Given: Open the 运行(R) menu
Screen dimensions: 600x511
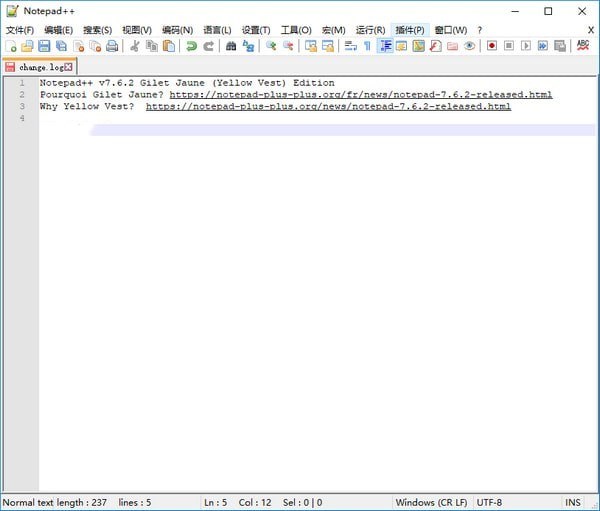Looking at the screenshot, I should point(370,30).
